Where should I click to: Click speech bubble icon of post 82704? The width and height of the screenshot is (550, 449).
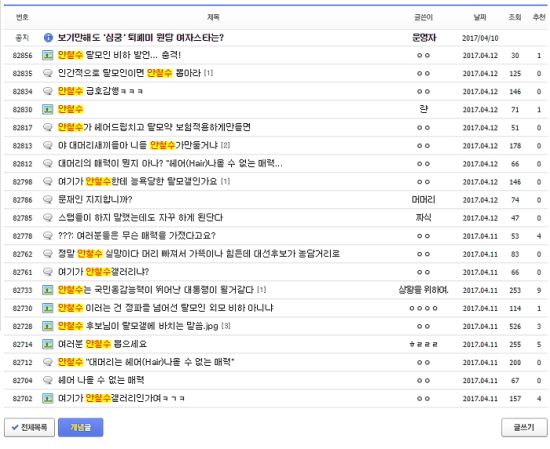(48, 380)
